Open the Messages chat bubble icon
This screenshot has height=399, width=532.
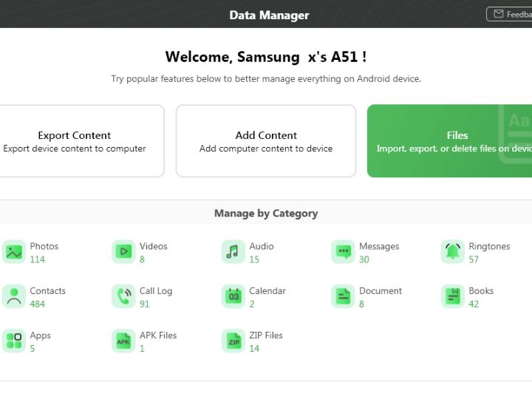343,252
